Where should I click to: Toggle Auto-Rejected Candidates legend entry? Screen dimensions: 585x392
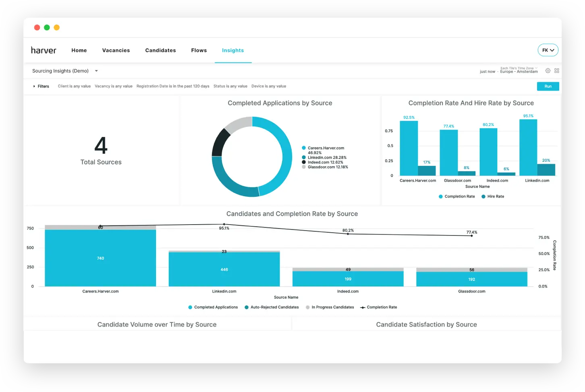pyautogui.click(x=272, y=307)
